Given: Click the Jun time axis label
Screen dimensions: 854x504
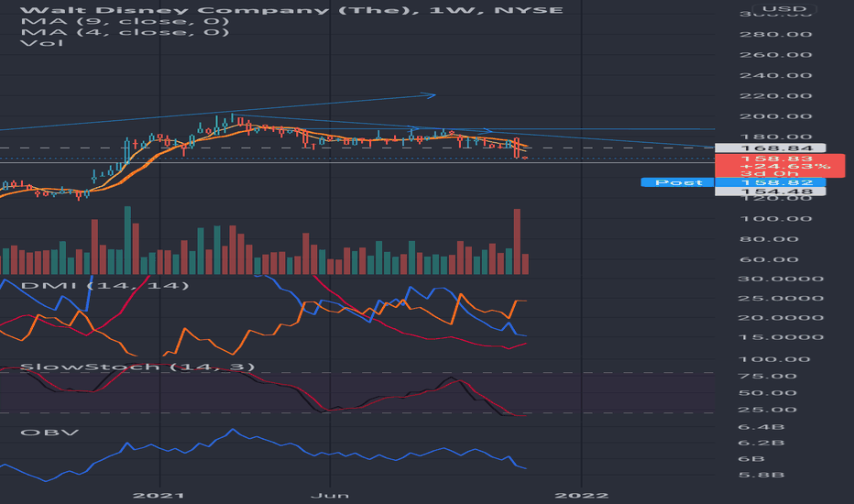Looking at the screenshot, I should pos(330,496).
